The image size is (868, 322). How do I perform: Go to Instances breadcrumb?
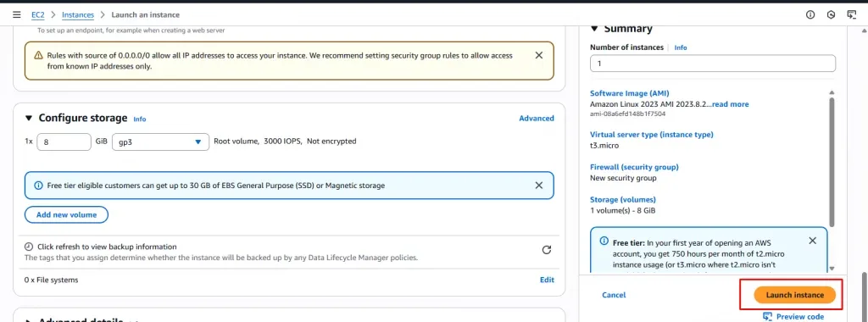pyautogui.click(x=78, y=15)
